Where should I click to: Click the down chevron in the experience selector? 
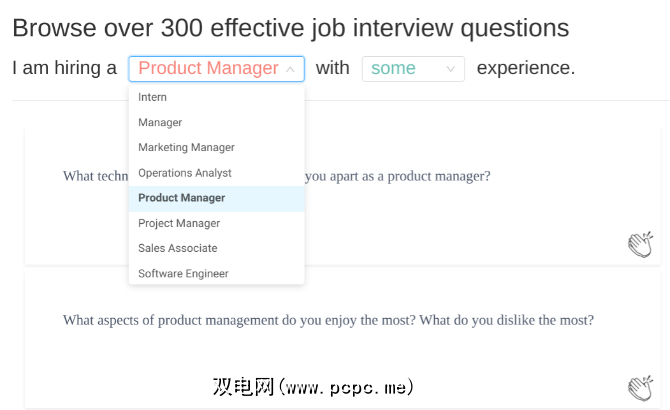click(x=450, y=69)
